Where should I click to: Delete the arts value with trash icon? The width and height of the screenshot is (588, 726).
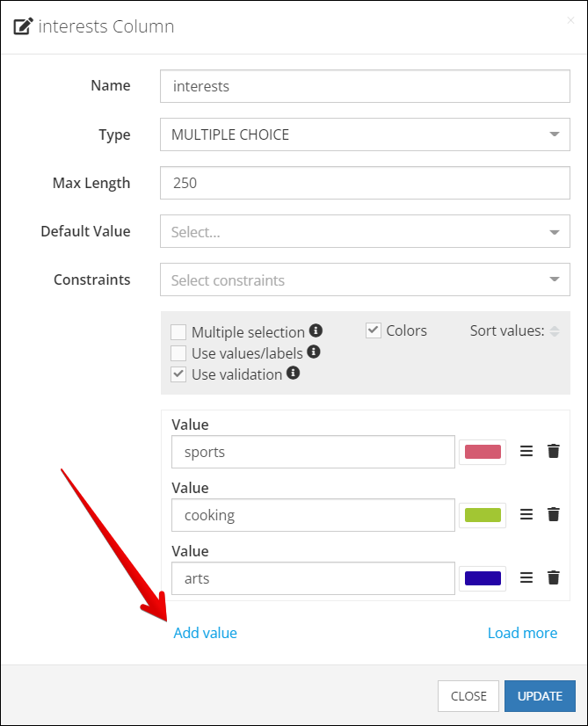tap(553, 577)
